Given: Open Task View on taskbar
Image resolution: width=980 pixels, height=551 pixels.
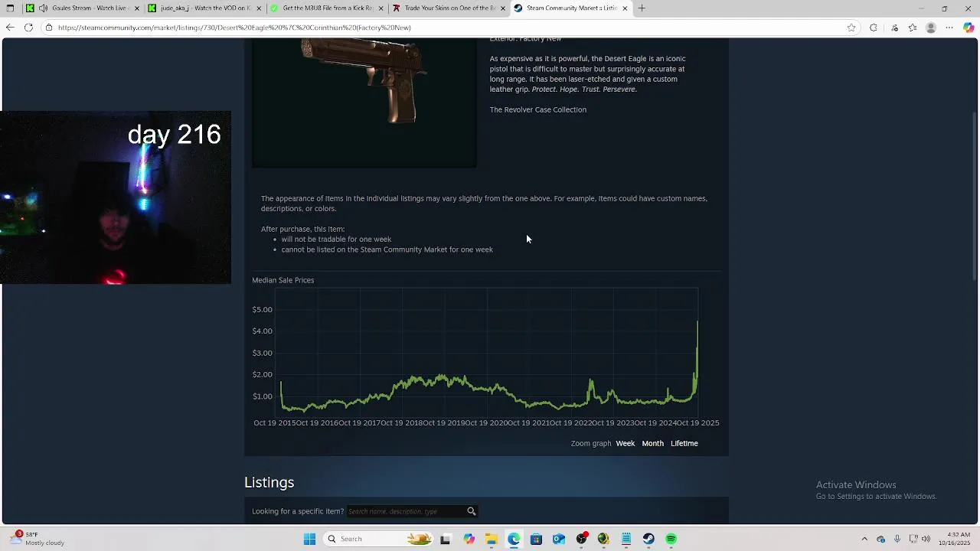Looking at the screenshot, I should coord(446,539).
